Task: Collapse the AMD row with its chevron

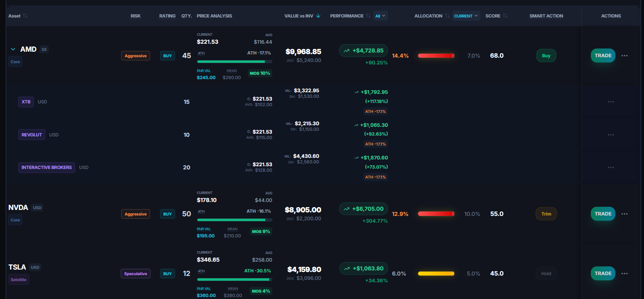Action: coord(13,49)
